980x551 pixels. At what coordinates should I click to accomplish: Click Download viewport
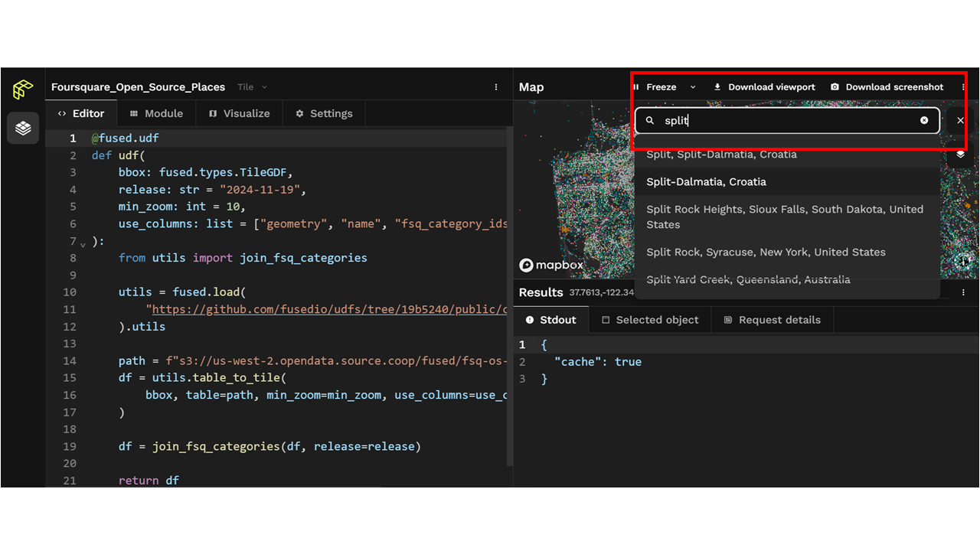[764, 87]
